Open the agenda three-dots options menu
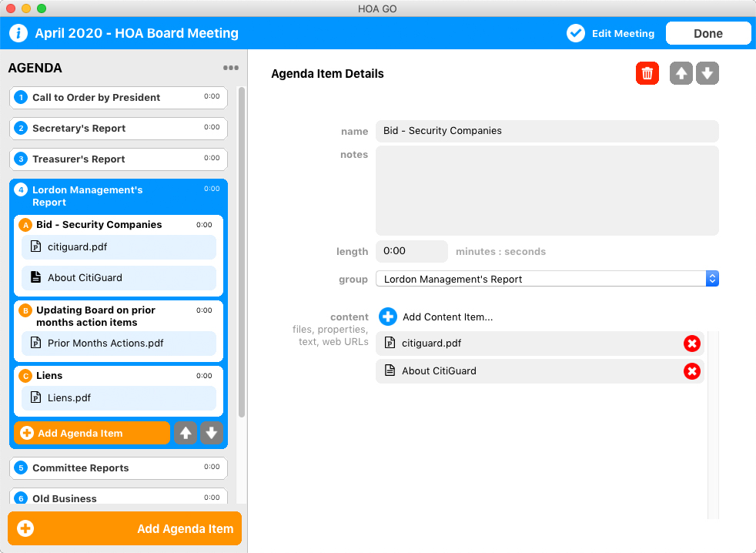 [231, 68]
